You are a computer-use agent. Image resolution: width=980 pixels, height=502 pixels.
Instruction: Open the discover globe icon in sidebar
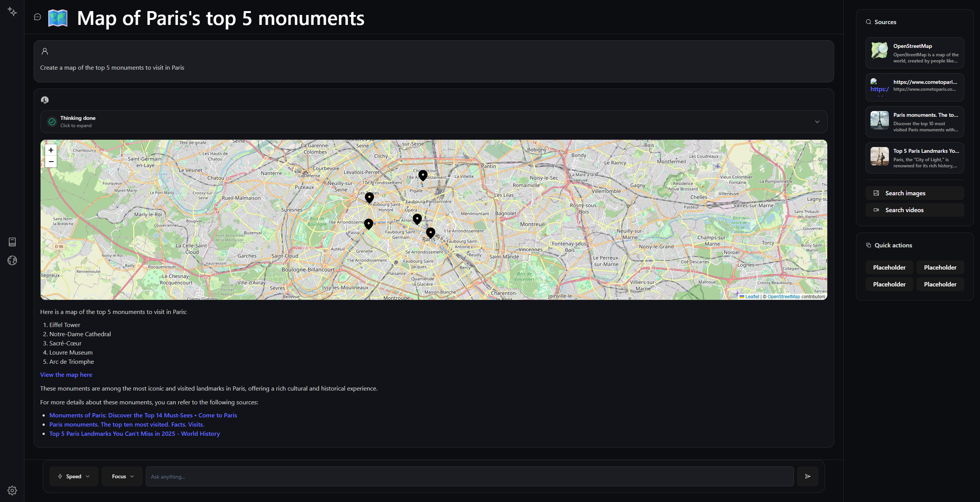point(12,261)
